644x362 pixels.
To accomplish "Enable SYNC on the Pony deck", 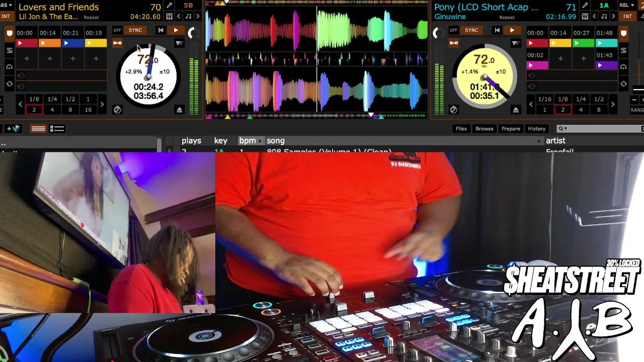I will click(x=471, y=30).
